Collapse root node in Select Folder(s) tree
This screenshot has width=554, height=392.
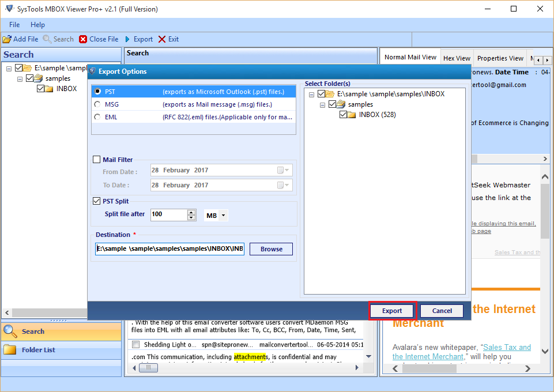311,95
